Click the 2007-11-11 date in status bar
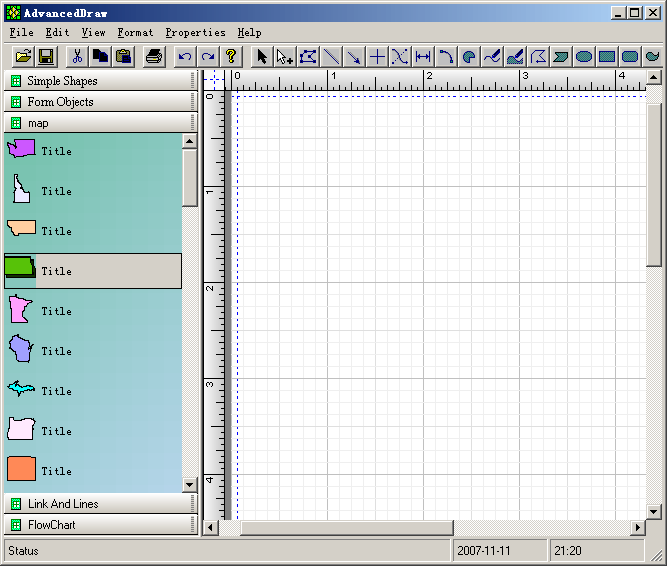The height and width of the screenshot is (566, 667). (x=484, y=551)
